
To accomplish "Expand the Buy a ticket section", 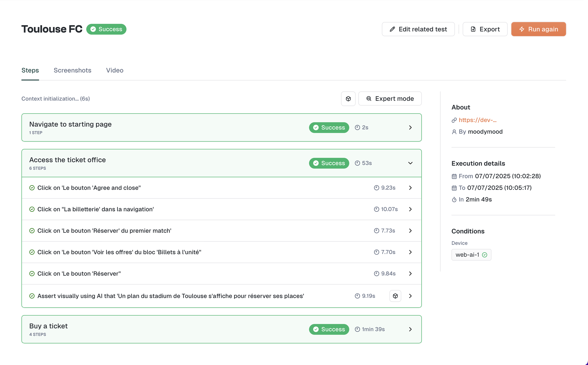I will click(410, 329).
